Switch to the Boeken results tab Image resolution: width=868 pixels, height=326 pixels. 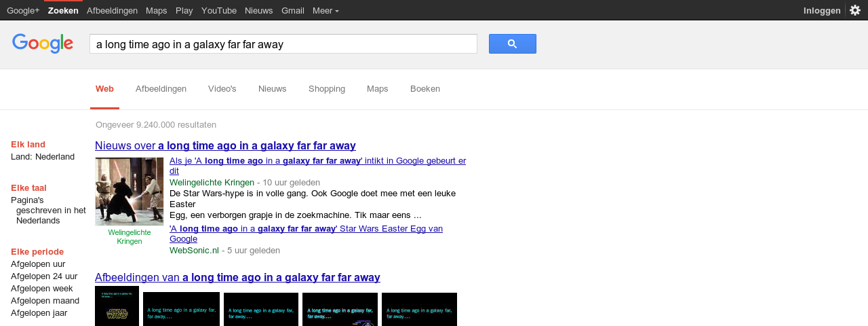coord(425,89)
